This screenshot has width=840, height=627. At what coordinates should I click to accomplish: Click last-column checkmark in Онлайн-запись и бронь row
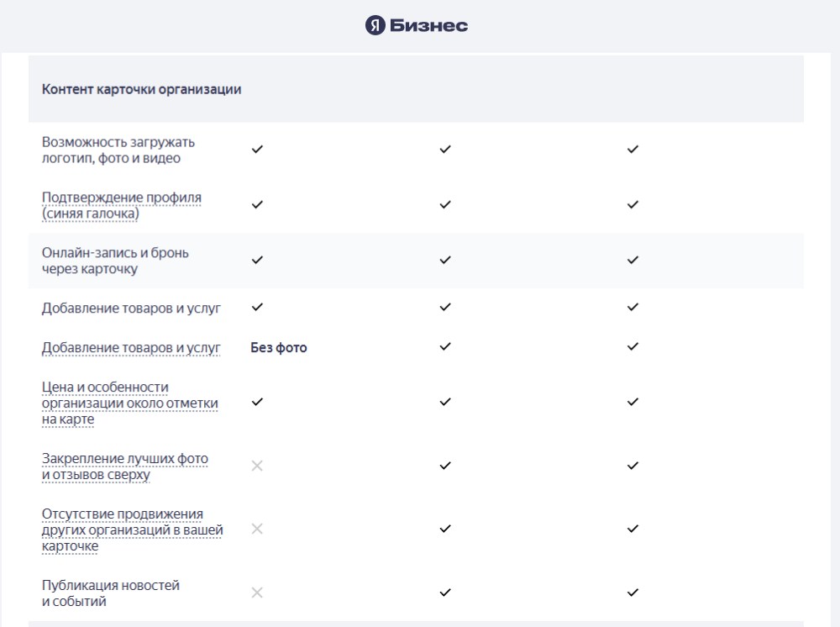point(633,260)
